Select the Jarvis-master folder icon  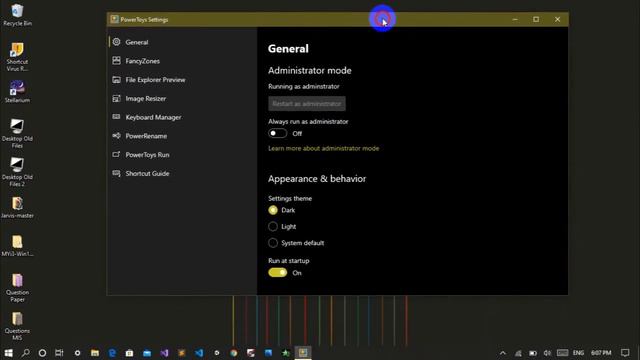(x=17, y=207)
